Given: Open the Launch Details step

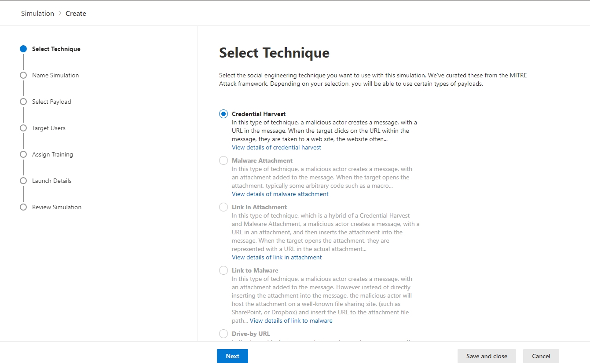Looking at the screenshot, I should [x=51, y=181].
